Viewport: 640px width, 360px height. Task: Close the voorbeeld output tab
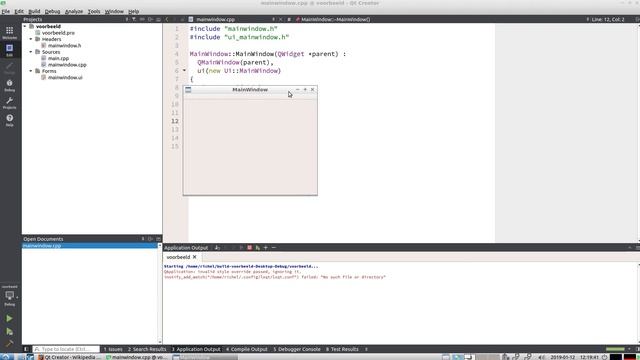pos(195,257)
